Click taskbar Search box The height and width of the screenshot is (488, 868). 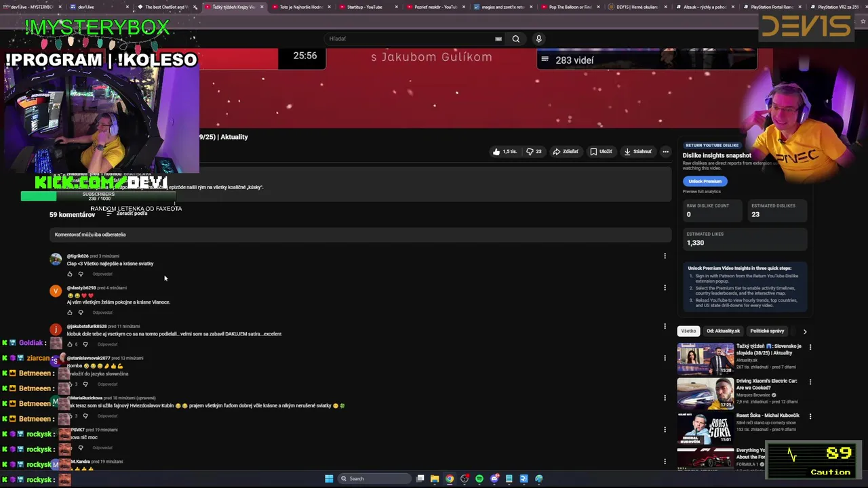point(374,479)
